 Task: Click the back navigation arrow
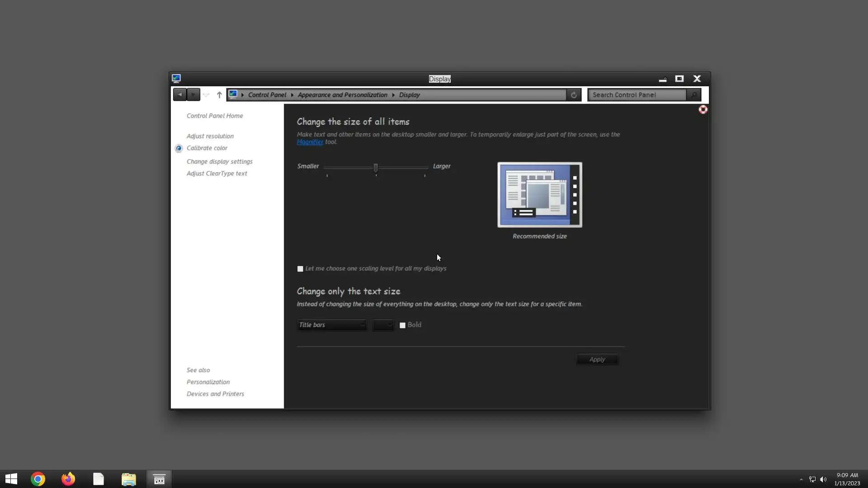click(x=179, y=94)
